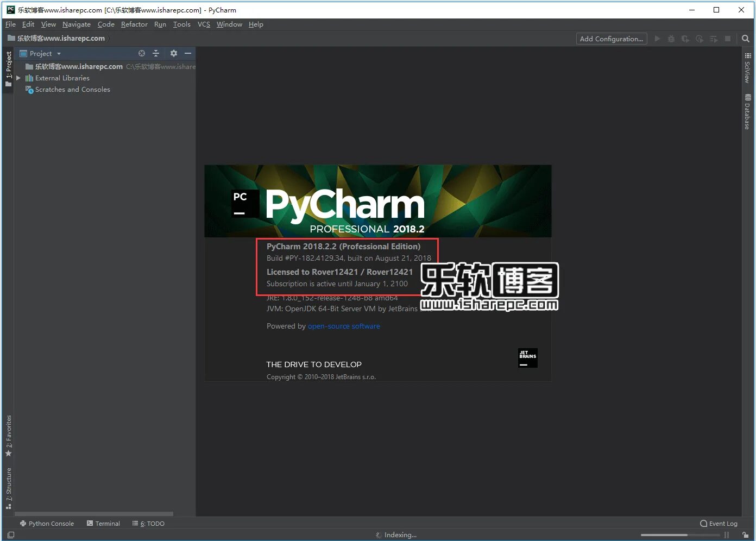This screenshot has width=756, height=541.
Task: Click the concurrency diagram run icon
Action: point(714,39)
